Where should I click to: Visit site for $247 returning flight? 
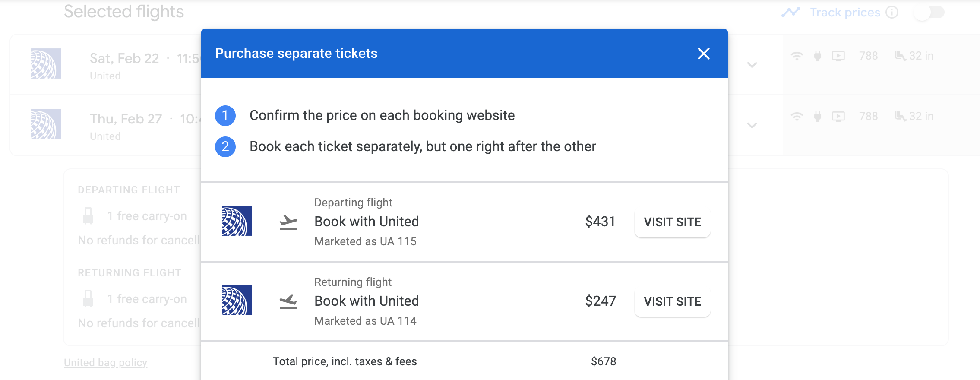click(672, 301)
